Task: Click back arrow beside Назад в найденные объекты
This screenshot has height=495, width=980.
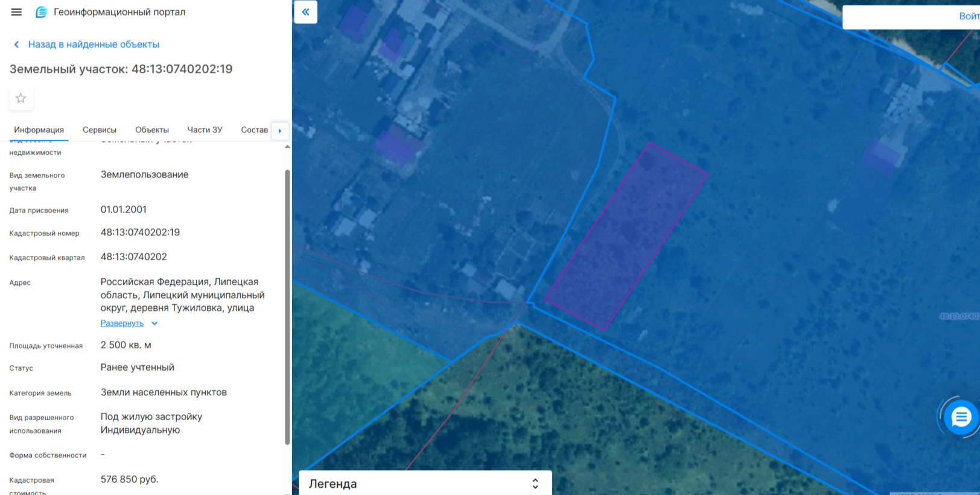Action: [x=17, y=45]
